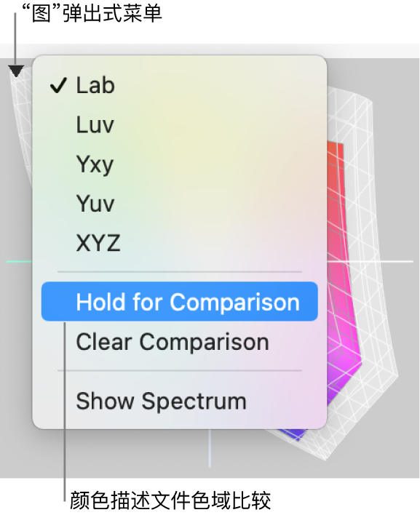
Task: Click the teal axis line at left
Action: [20, 261]
